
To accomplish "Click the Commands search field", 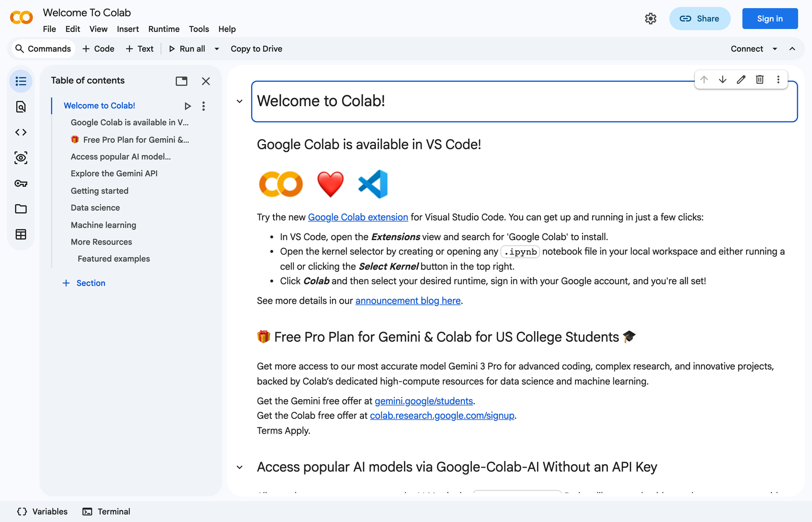I will (x=43, y=49).
